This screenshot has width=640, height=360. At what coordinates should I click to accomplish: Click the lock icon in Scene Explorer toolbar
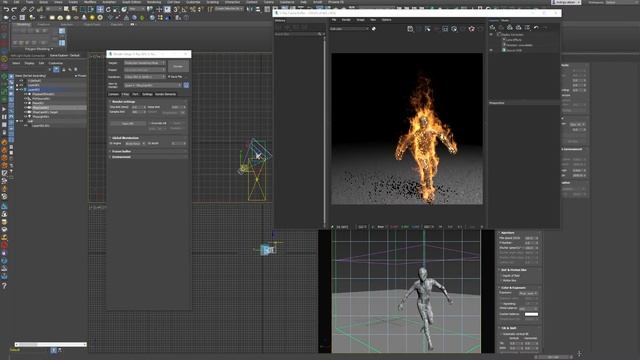click(63, 69)
